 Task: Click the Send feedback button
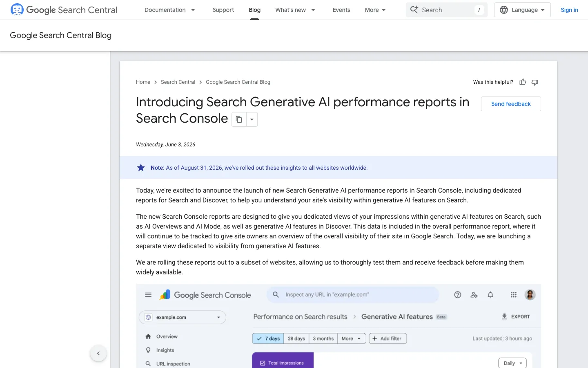(511, 104)
